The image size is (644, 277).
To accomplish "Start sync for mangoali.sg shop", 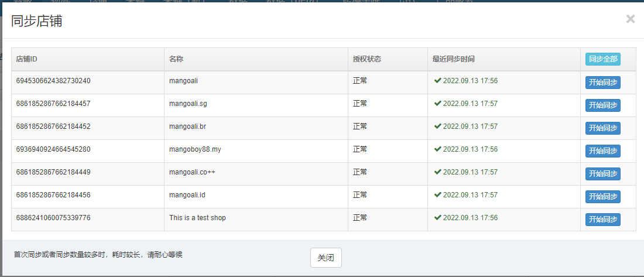I will coord(602,105).
